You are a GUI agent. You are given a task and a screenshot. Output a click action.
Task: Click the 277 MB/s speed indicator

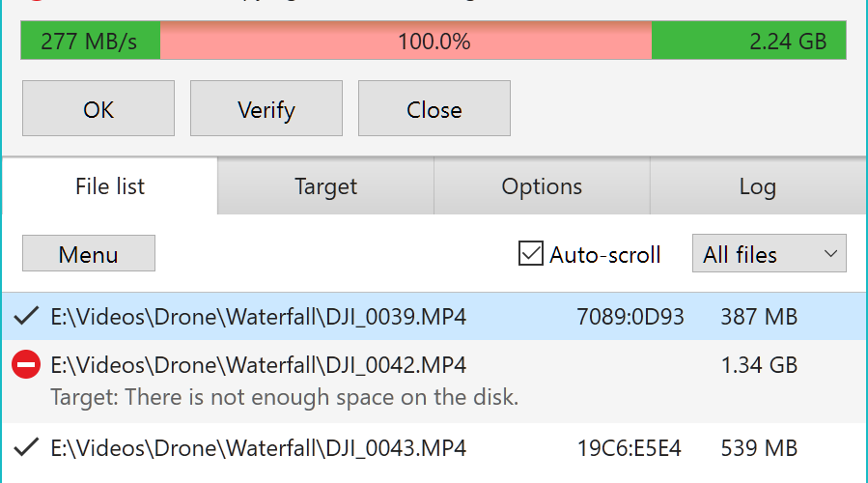pos(90,41)
